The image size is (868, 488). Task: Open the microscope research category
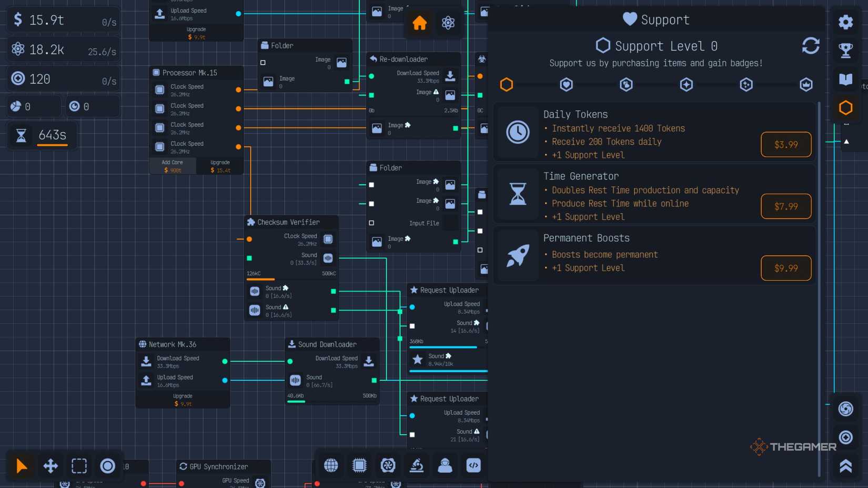(417, 465)
